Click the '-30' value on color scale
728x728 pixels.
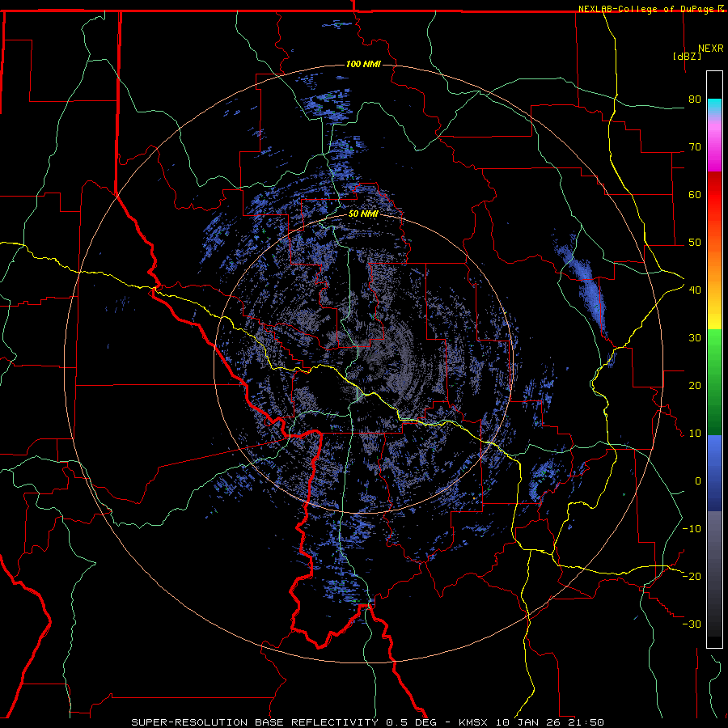[x=692, y=624]
